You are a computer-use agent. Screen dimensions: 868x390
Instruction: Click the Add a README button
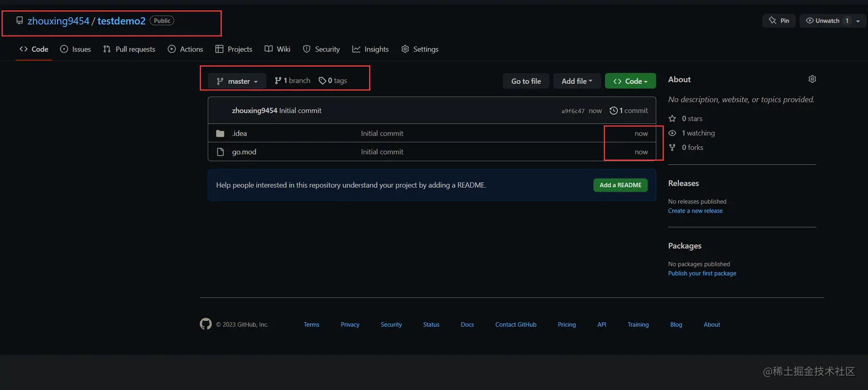(621, 185)
